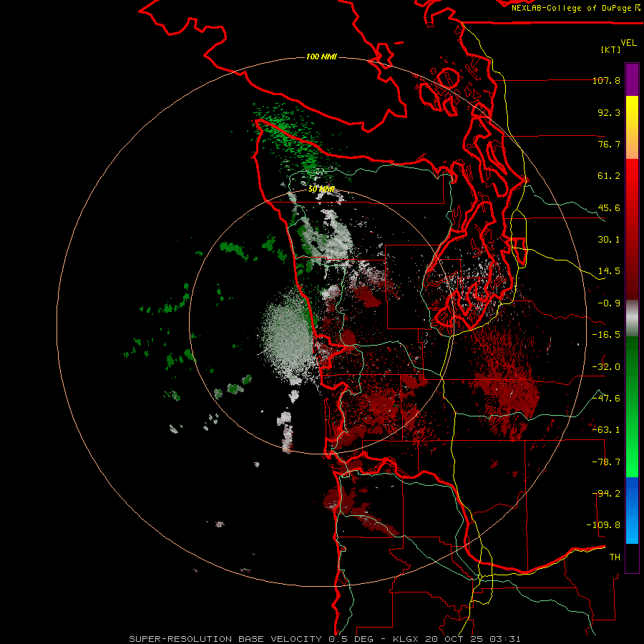This screenshot has width=644, height=644.
Task: Select the -32.0 velocity scale value
Action: [x=606, y=367]
